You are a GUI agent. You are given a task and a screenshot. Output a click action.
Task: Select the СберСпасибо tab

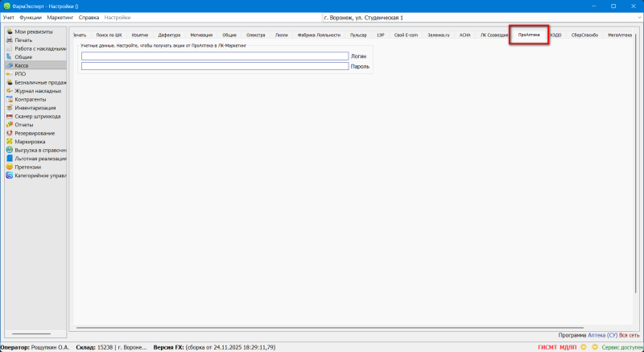tap(584, 35)
